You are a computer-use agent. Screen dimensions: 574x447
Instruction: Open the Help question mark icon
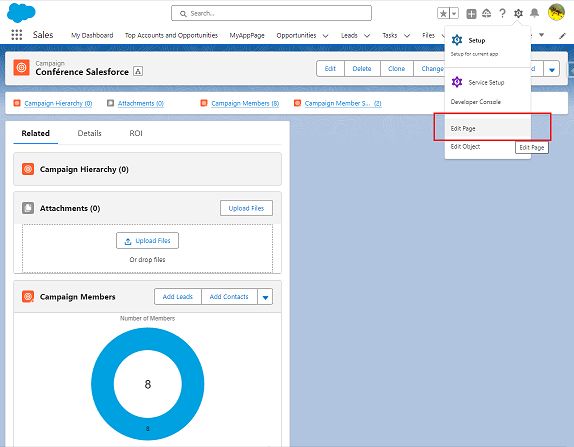pos(502,14)
